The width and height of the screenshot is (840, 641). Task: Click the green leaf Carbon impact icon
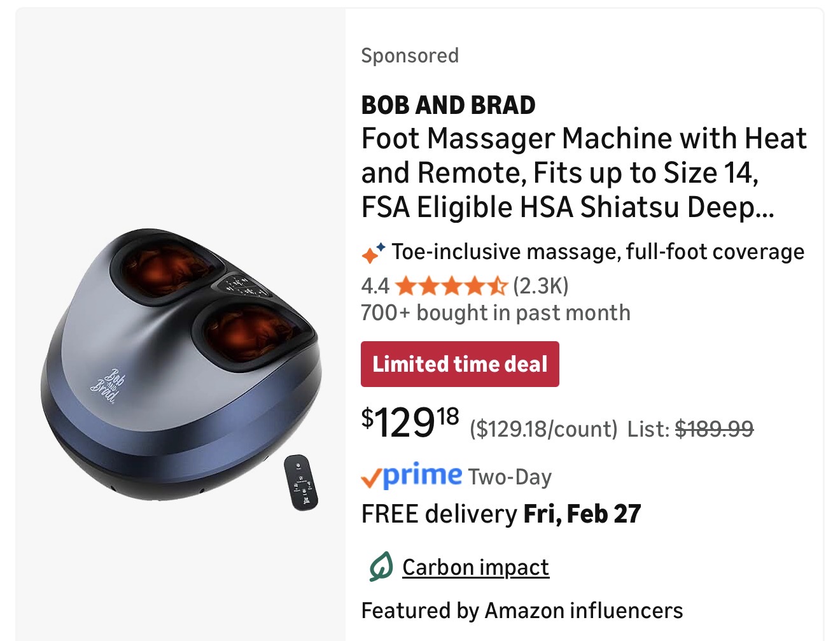point(381,567)
